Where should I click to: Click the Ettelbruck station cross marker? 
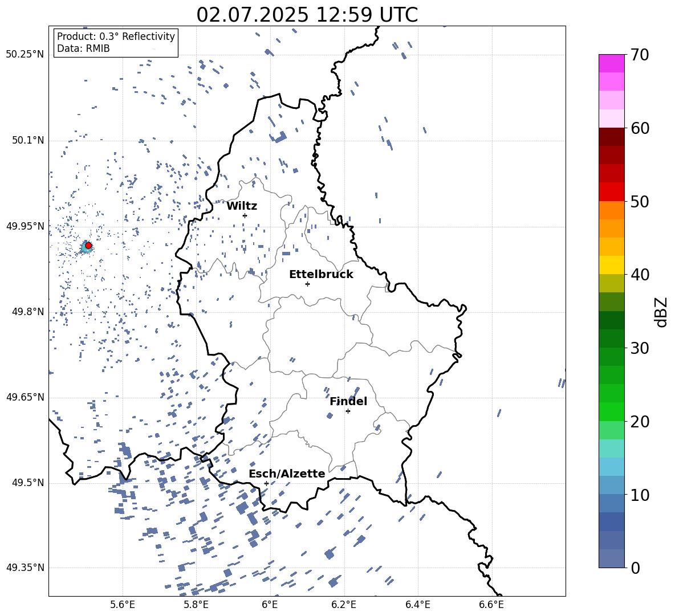pyautogui.click(x=307, y=284)
